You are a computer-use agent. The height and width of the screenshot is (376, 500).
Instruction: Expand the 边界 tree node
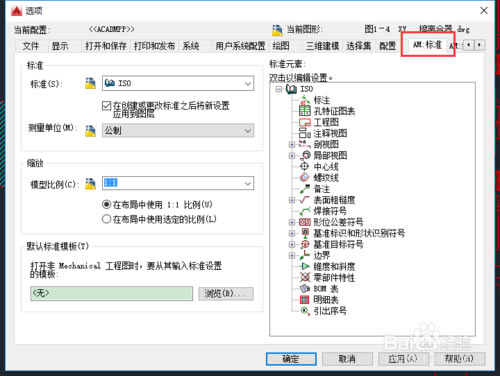(x=292, y=255)
